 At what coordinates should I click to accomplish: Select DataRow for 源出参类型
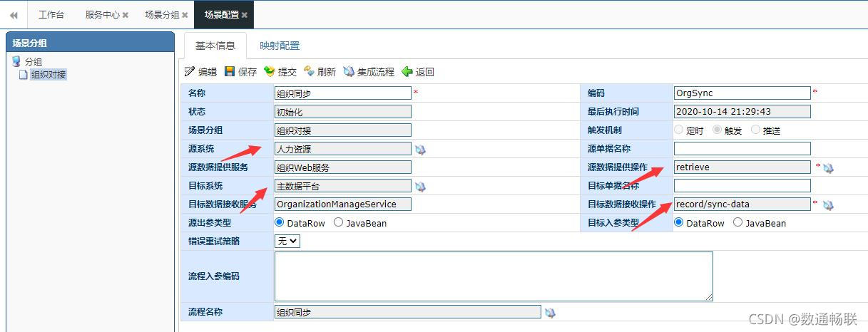pos(280,223)
